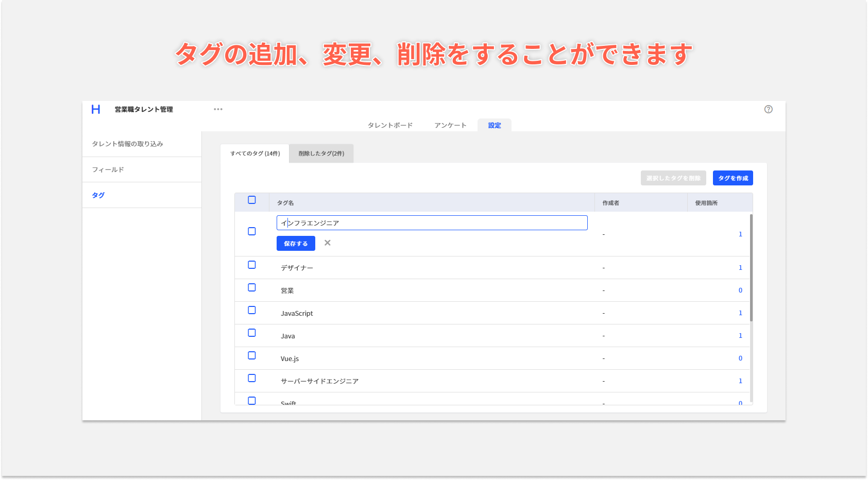Viewport: 868px width, 480px height.
Task: Open the three-dot more options menu
Action: coord(218,109)
